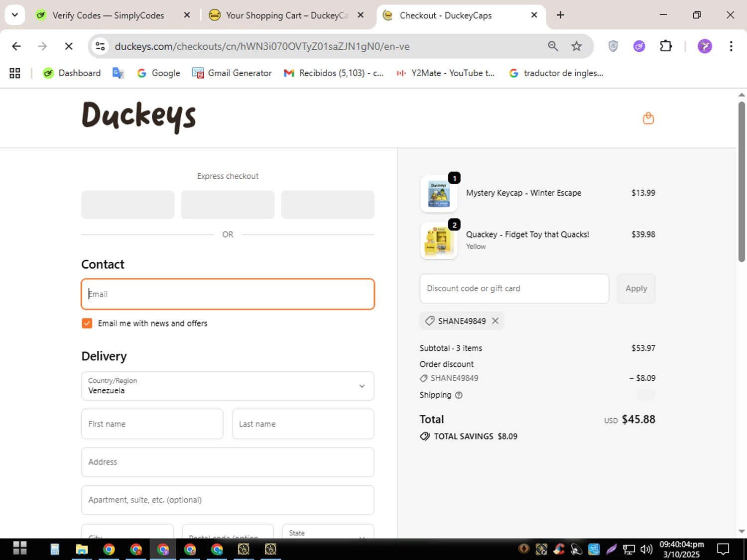
Task: Open File Explorer from the taskbar
Action: coord(82,549)
